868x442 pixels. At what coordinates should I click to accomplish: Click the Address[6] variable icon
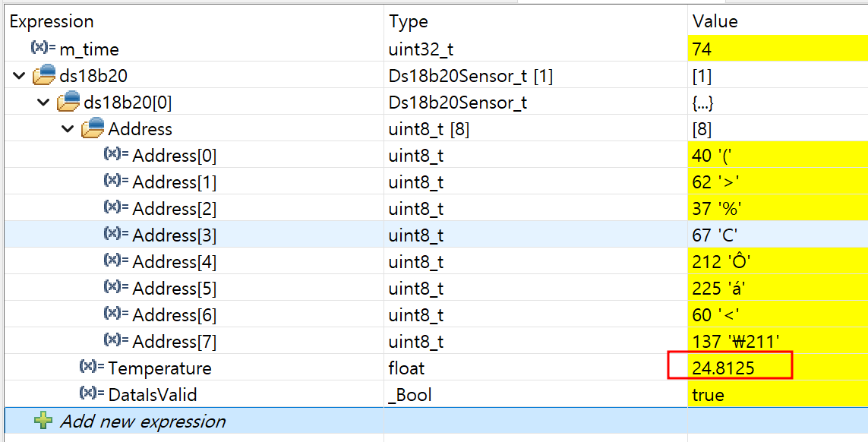116,314
